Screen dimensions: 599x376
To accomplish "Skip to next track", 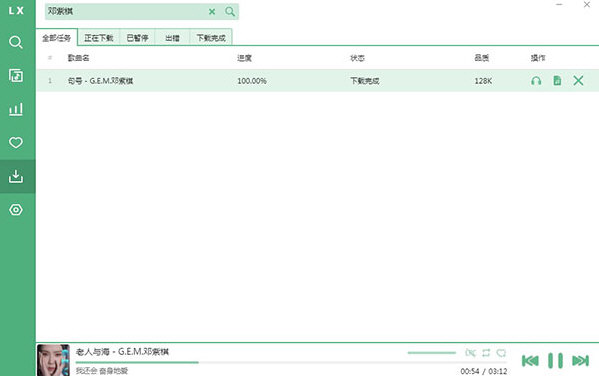I will [x=580, y=360].
